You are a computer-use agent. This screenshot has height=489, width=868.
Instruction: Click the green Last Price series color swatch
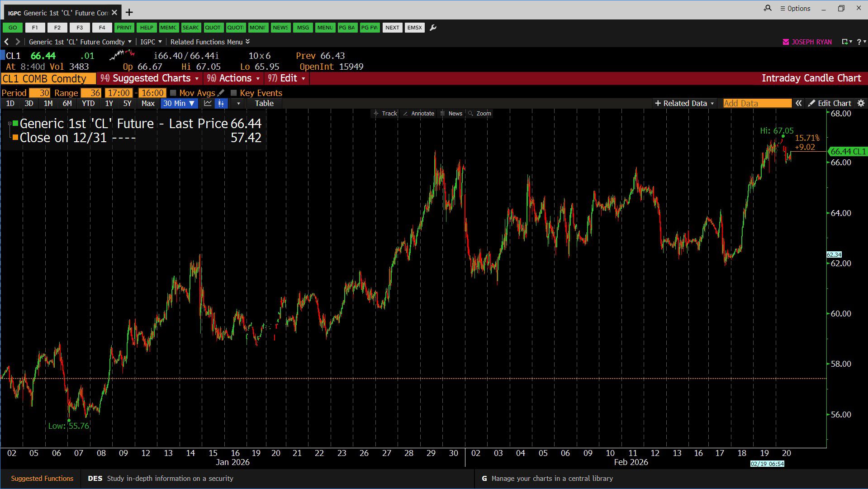(x=15, y=124)
